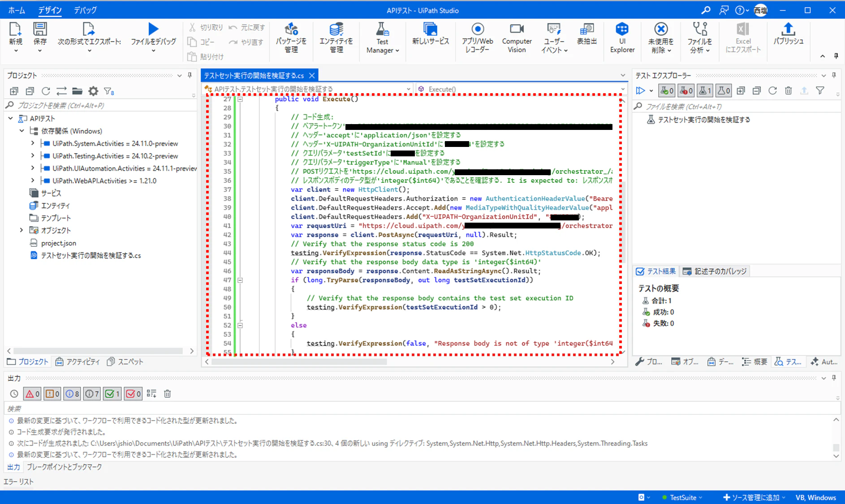The width and height of the screenshot is (845, 504).
Task: Collapse 依存関係 (Windows) dependencies node
Action: 22,131
